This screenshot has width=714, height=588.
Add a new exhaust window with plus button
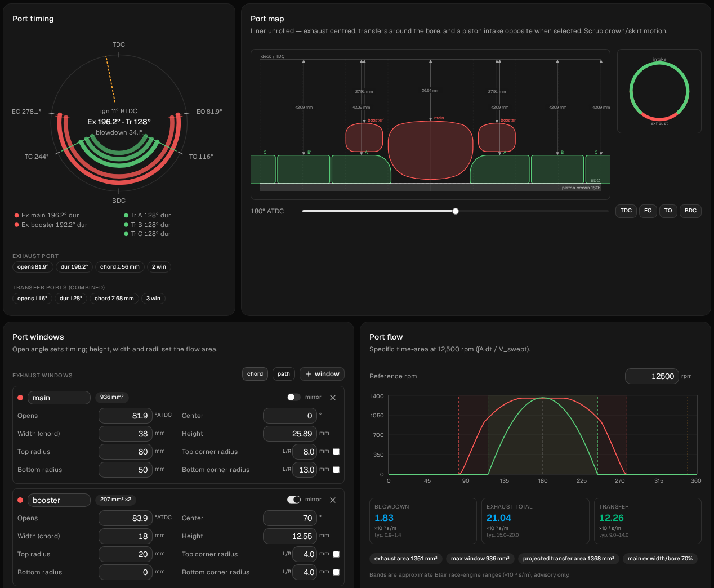(322, 374)
